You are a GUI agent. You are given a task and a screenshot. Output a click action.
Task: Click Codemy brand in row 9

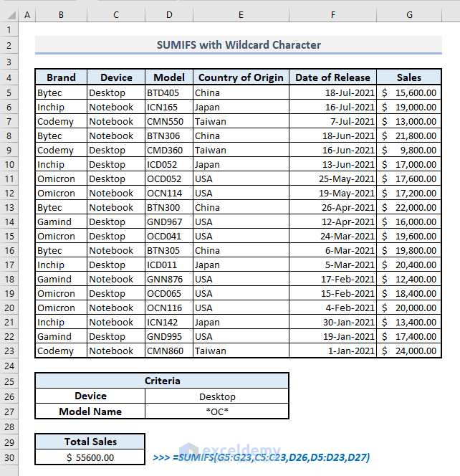[x=62, y=150]
